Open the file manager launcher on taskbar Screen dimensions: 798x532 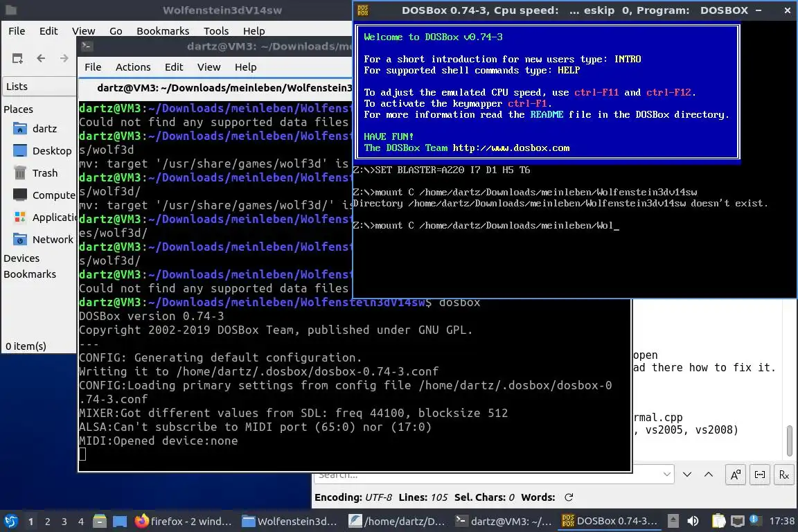[100, 522]
